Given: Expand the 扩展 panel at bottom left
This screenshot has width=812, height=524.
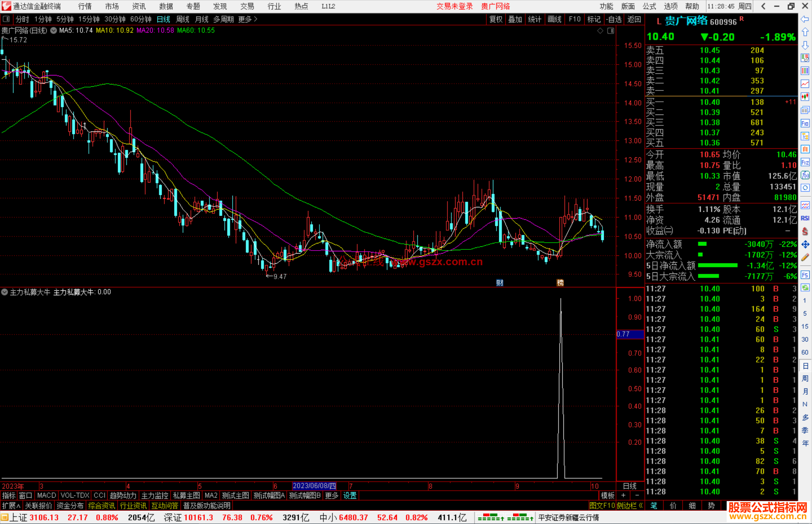Looking at the screenshot, I should 11,506.
